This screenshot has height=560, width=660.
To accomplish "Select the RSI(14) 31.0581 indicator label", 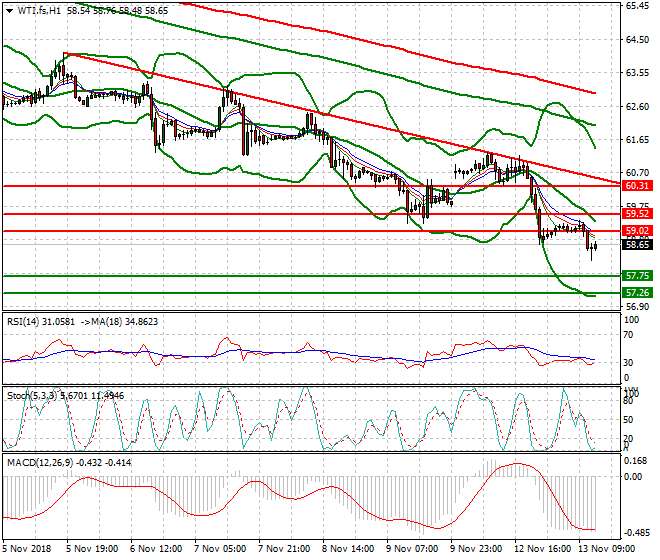I will 41,322.
